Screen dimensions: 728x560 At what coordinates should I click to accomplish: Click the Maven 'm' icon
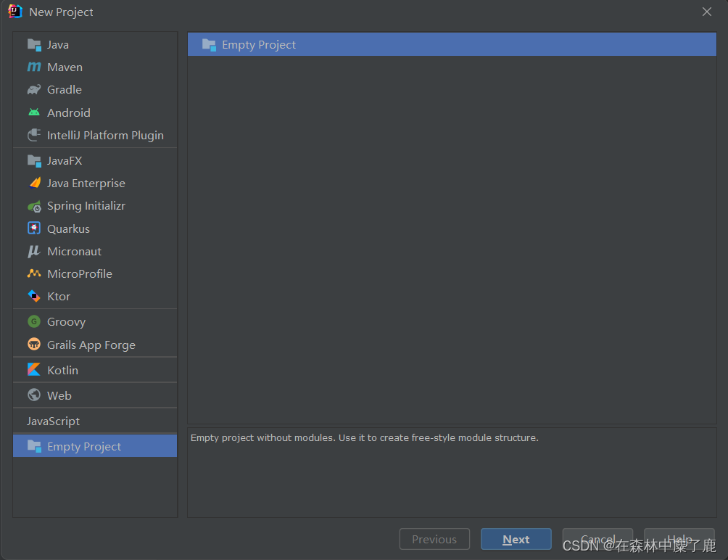click(x=34, y=67)
